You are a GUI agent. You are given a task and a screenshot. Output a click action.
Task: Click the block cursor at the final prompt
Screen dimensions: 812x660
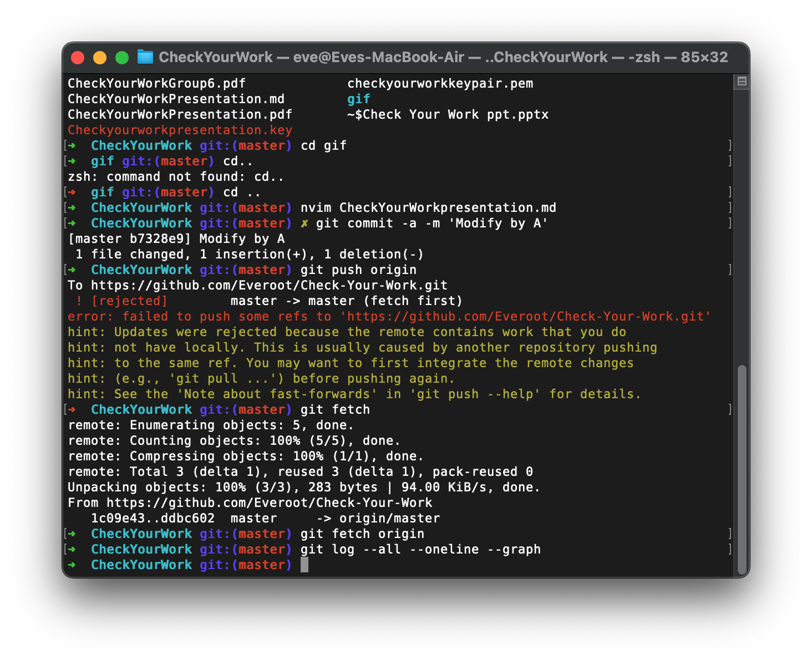coord(304,565)
